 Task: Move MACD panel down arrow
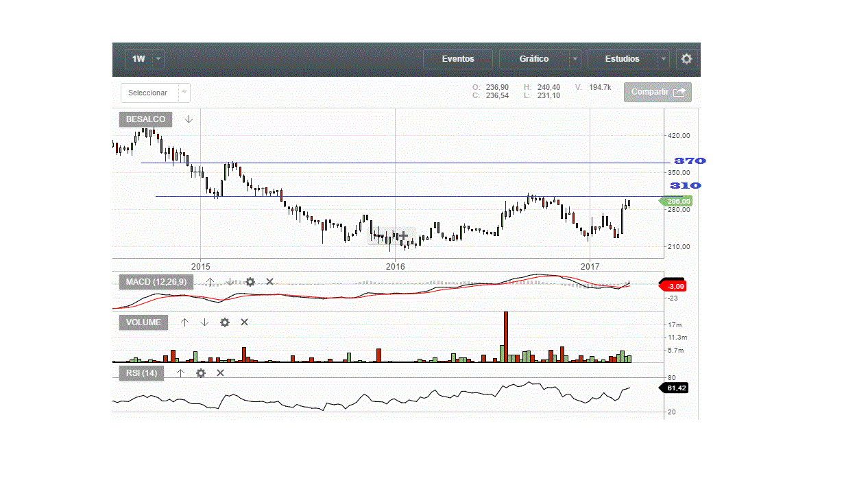pyautogui.click(x=230, y=282)
